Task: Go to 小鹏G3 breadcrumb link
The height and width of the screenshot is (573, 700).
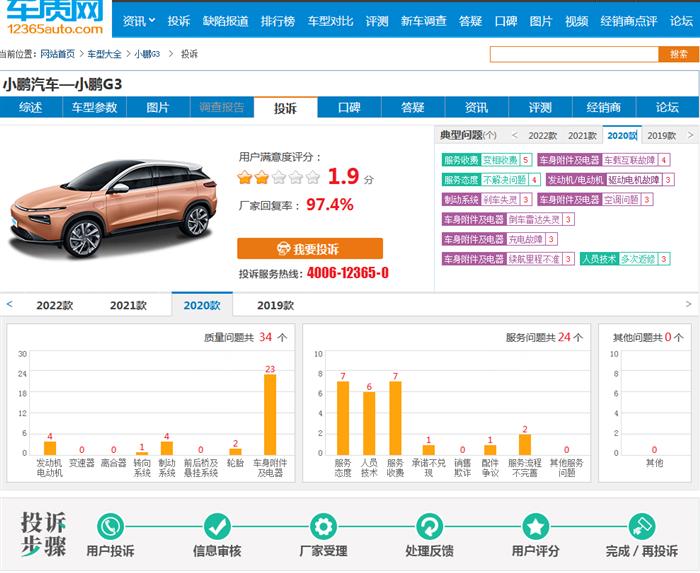Action: 147,54
